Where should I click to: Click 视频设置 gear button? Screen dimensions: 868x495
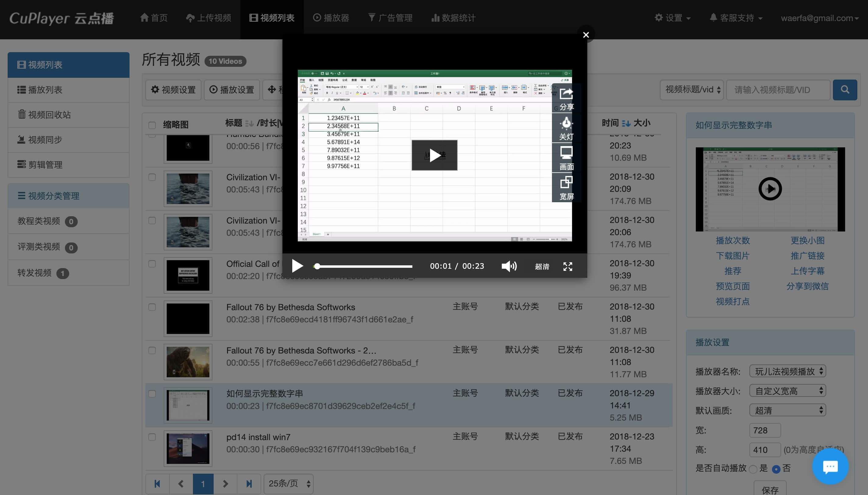(x=173, y=90)
